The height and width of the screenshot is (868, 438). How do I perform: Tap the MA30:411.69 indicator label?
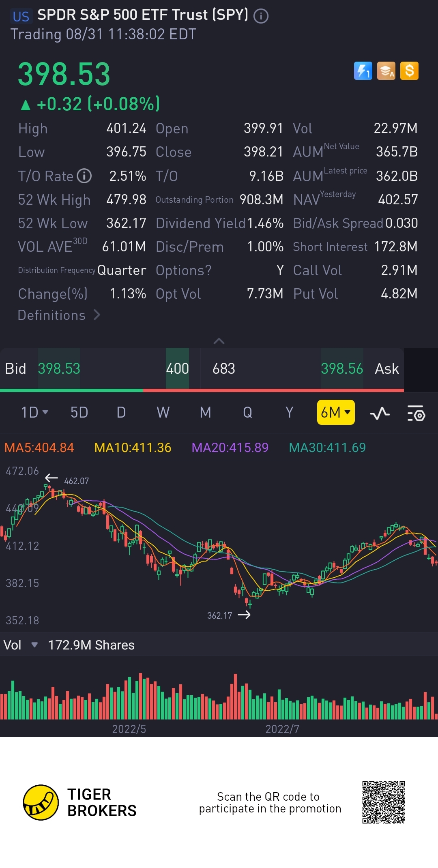click(327, 448)
